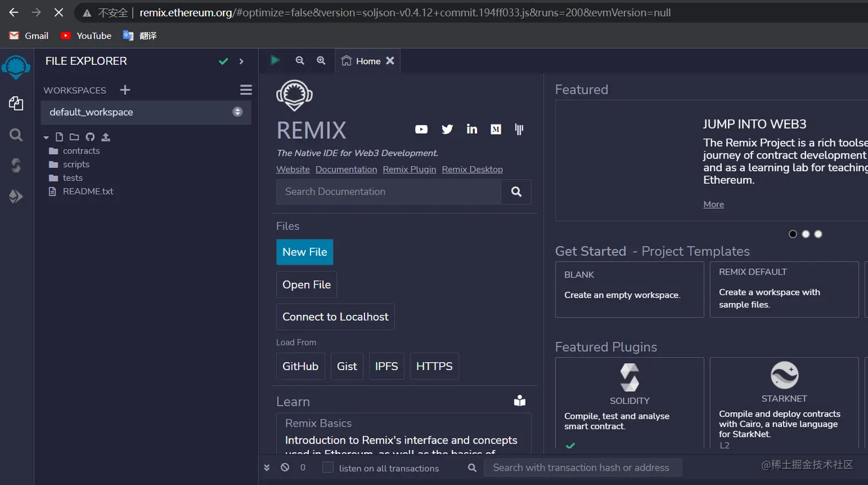Run script with green play icon
The image size is (868, 485).
point(275,60)
